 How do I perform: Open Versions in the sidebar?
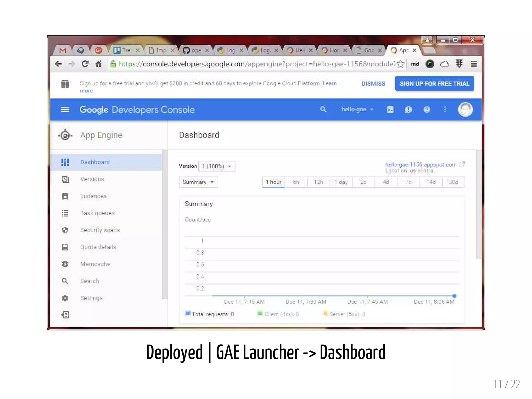click(x=106, y=179)
